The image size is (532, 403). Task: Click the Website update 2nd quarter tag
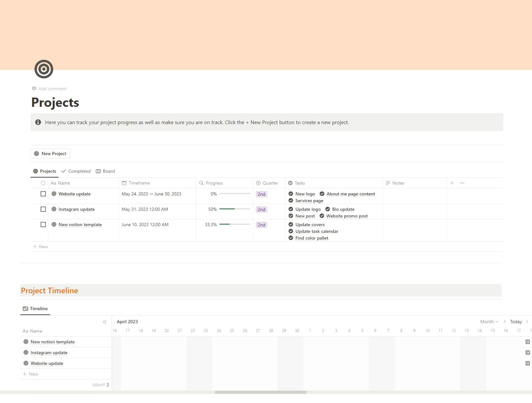262,194
